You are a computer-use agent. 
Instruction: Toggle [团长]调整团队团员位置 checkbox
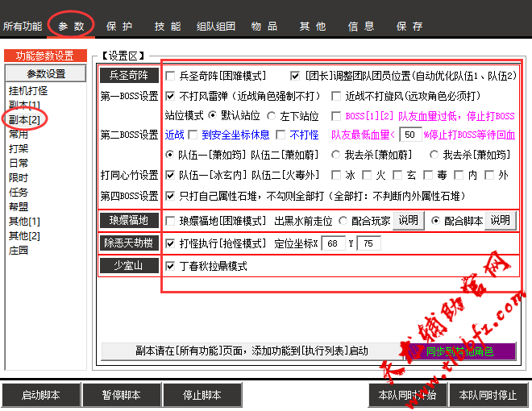click(295, 76)
